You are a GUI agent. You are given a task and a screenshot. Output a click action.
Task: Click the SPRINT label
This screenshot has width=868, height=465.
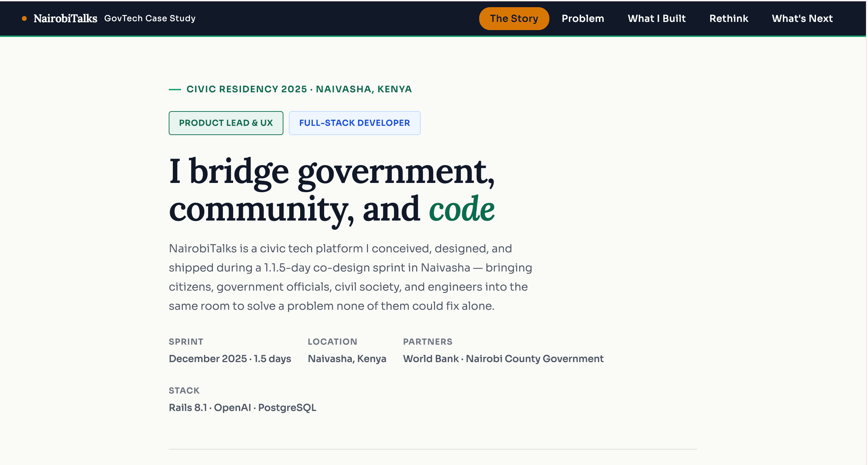186,342
